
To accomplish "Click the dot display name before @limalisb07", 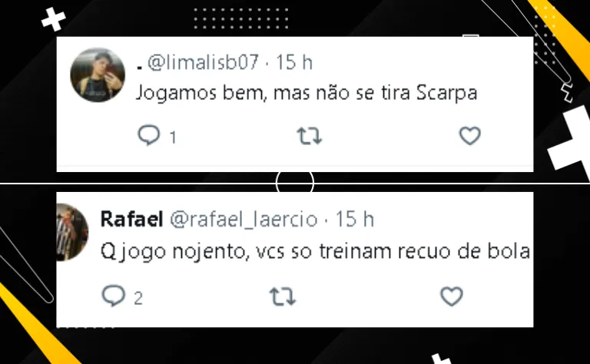I will point(140,68).
